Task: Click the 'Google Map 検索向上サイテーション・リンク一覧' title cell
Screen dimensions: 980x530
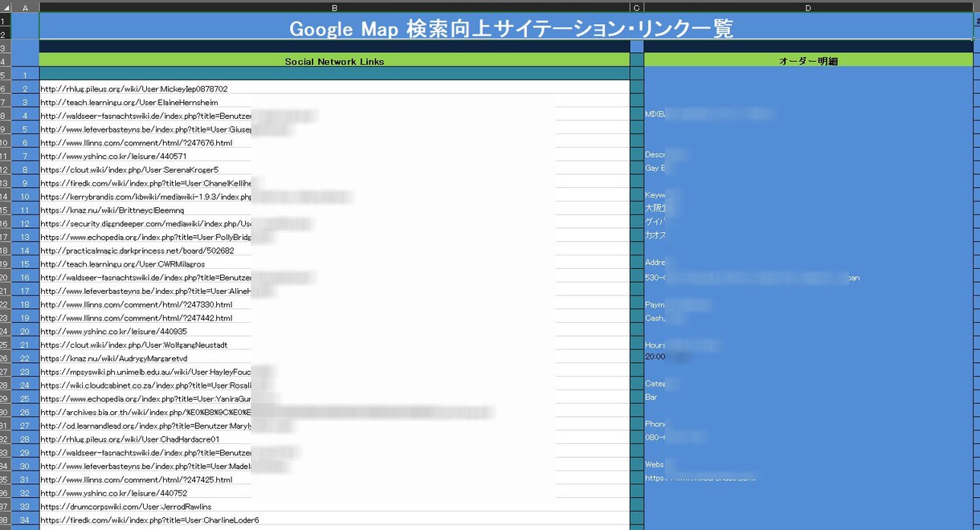Action: pos(506,26)
